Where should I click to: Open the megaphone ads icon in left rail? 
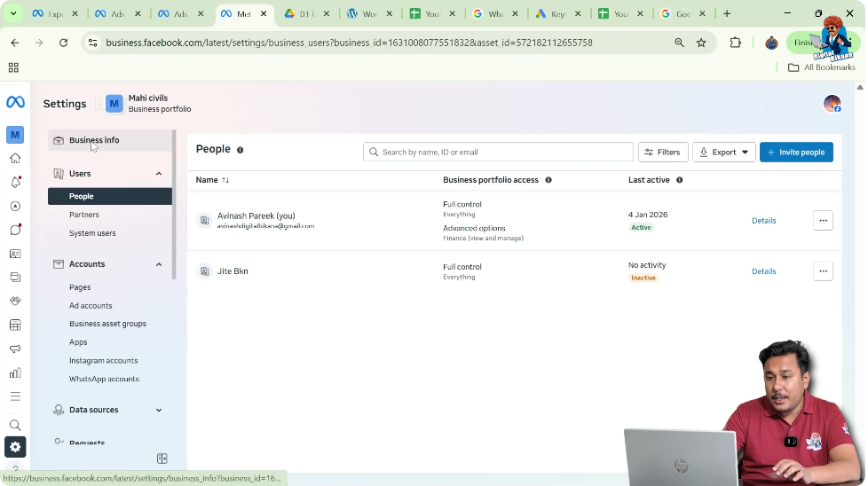coord(15,349)
